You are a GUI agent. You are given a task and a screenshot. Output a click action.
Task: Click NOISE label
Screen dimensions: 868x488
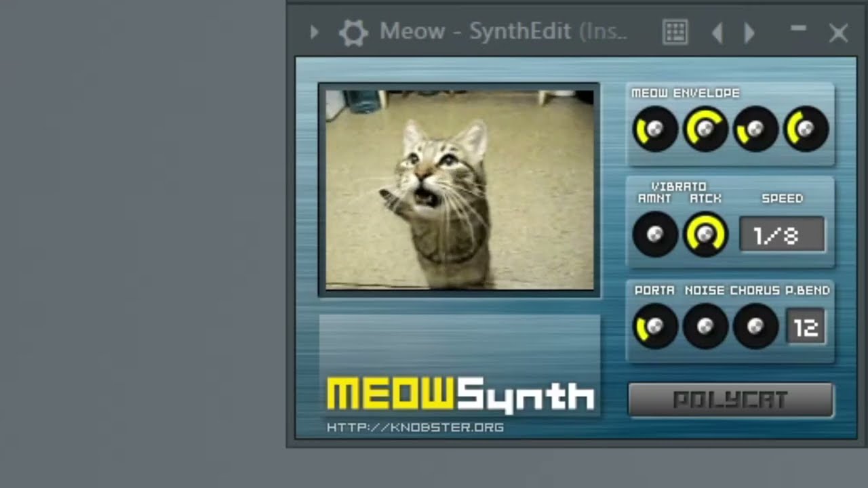click(705, 290)
